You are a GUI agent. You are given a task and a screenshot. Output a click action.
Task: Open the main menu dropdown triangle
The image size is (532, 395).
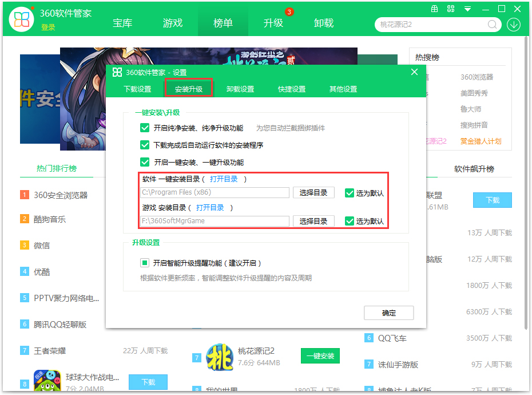click(x=467, y=9)
